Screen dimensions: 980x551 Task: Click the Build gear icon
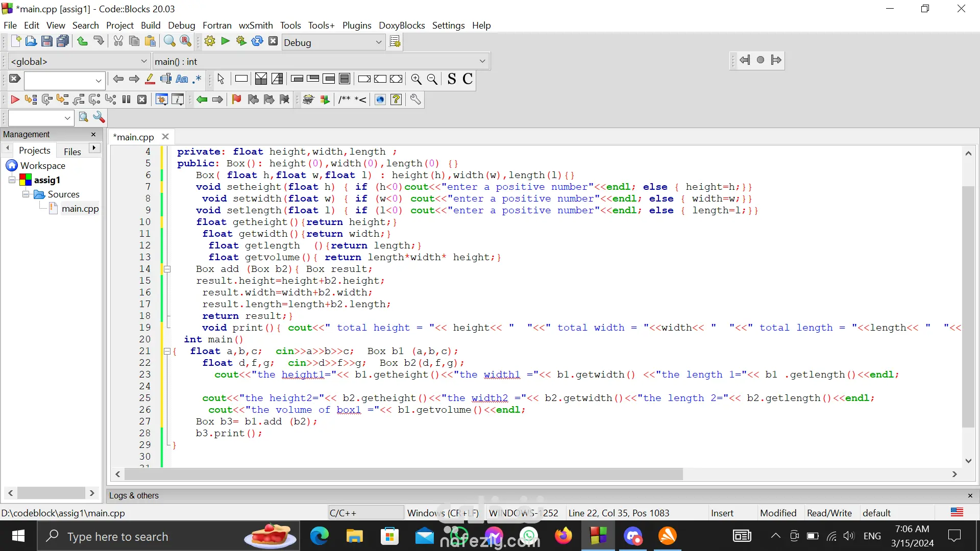(209, 42)
